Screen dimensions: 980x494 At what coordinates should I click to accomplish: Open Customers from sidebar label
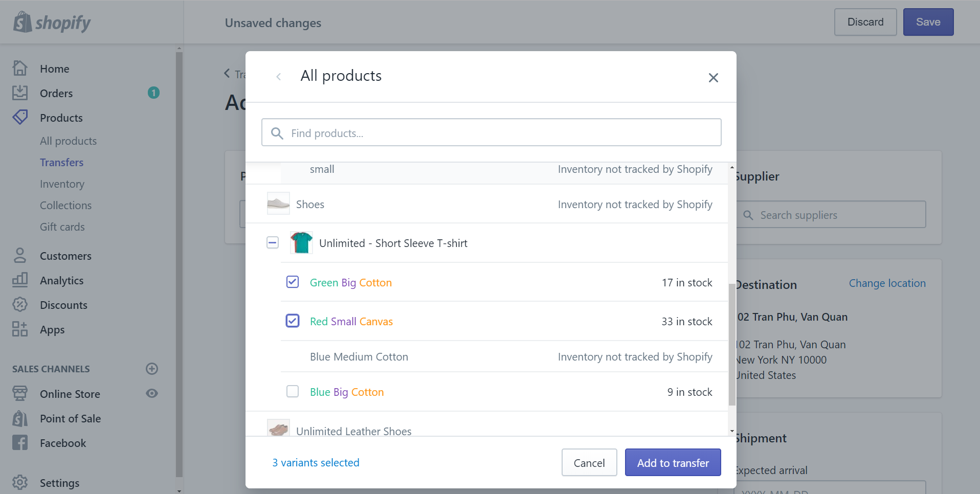(x=65, y=256)
